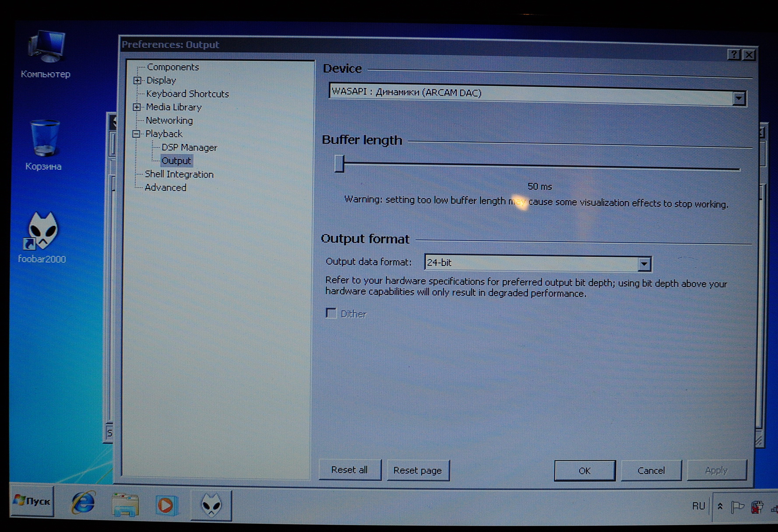Open the Корзина recycle bin icon
Screen dimensions: 778x532
43,145
